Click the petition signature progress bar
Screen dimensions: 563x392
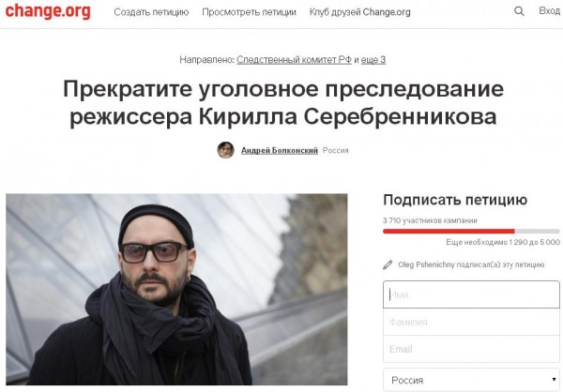coord(471,232)
